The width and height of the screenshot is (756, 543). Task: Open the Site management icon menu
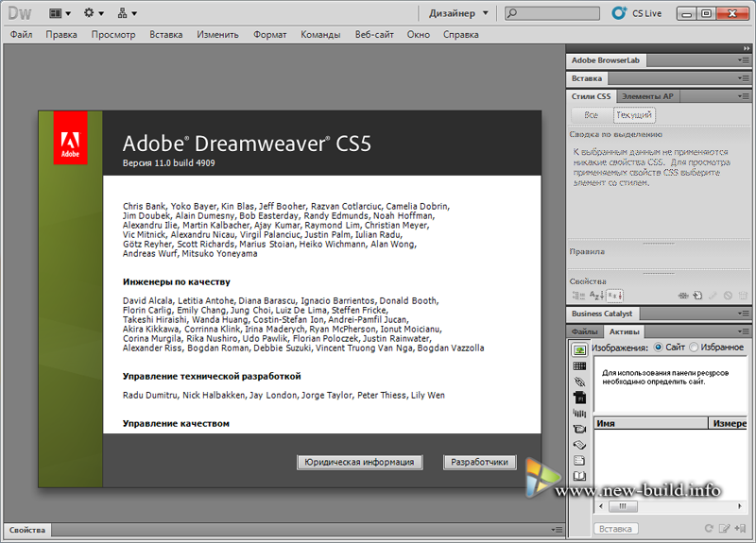pos(128,13)
